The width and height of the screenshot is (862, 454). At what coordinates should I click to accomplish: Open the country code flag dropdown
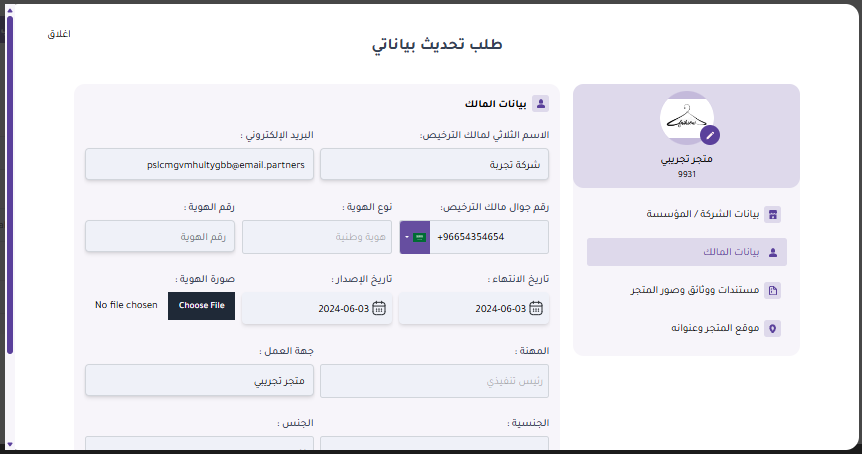coord(414,237)
